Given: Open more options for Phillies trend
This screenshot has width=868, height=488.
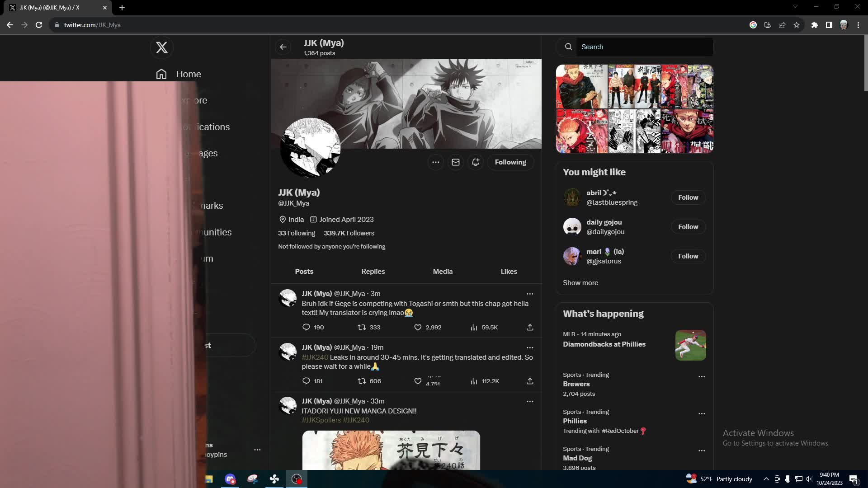Looking at the screenshot, I should click(x=702, y=413).
